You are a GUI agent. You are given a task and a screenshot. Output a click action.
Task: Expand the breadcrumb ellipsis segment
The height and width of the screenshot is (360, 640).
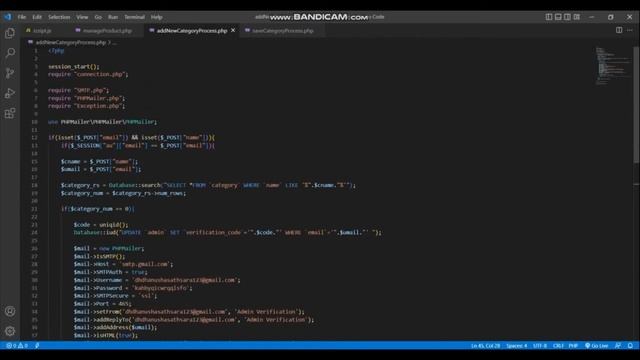tap(115, 42)
